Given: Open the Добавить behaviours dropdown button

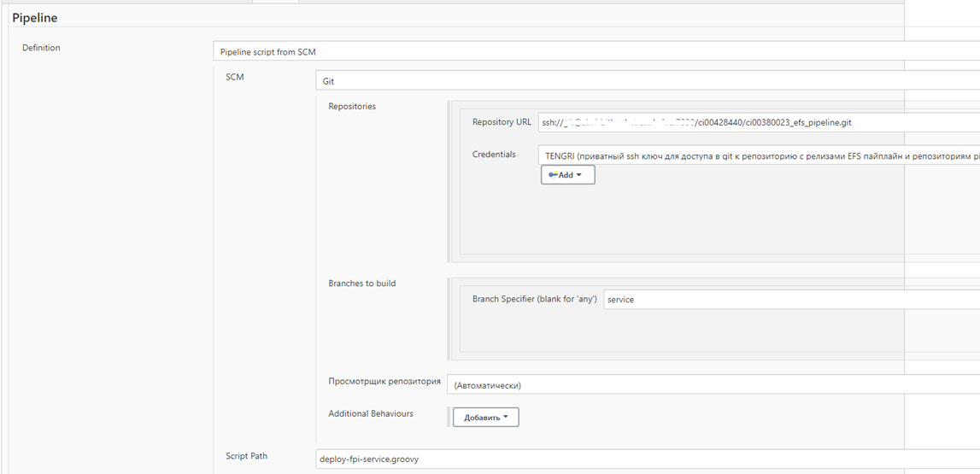Looking at the screenshot, I should [485, 418].
